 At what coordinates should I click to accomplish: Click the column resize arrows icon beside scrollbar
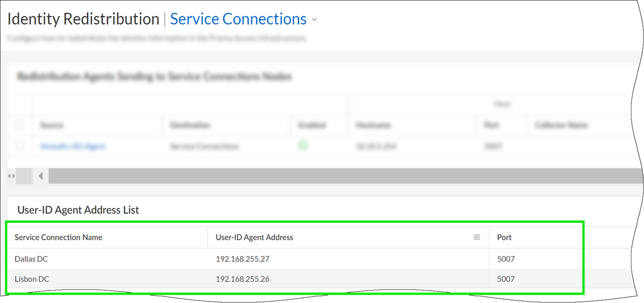click(x=11, y=176)
